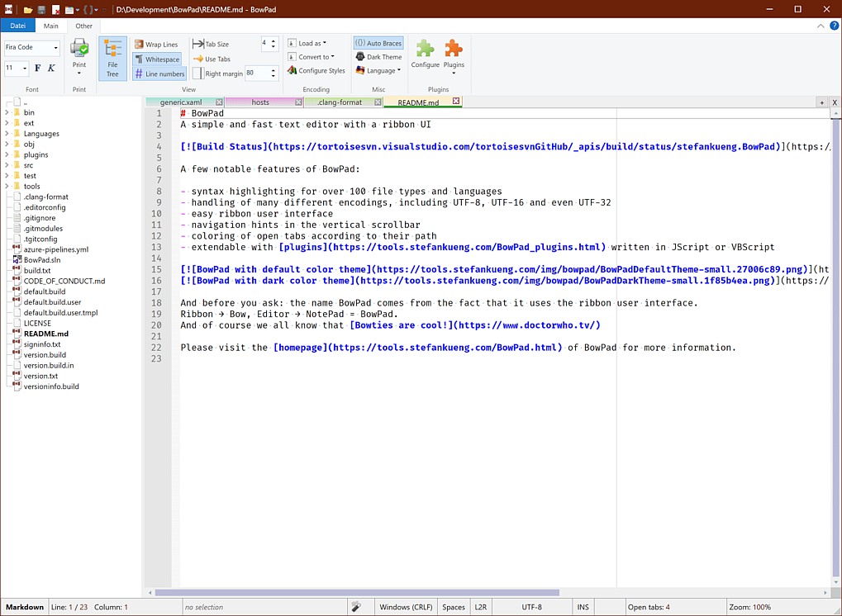Image resolution: width=842 pixels, height=616 pixels.
Task: Click the Zoom 100% status item
Action: point(750,607)
